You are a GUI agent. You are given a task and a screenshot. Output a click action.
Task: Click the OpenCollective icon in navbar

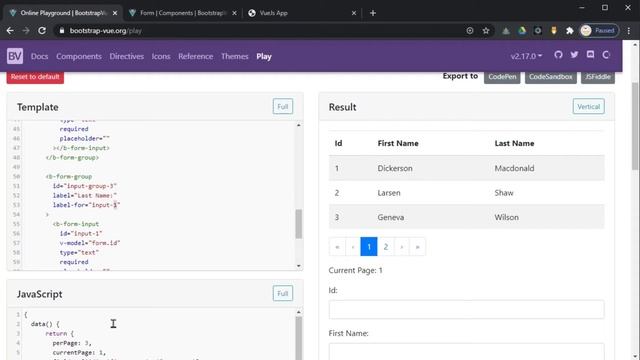[x=606, y=55]
